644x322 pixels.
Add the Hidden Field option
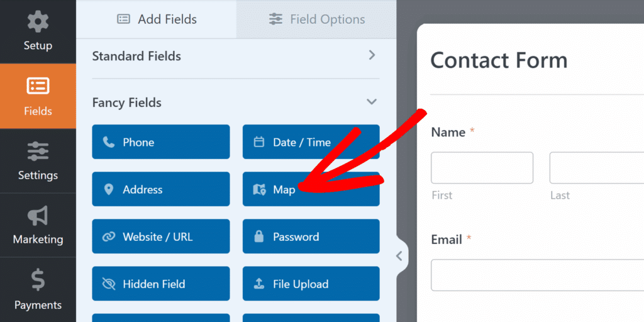tap(161, 284)
